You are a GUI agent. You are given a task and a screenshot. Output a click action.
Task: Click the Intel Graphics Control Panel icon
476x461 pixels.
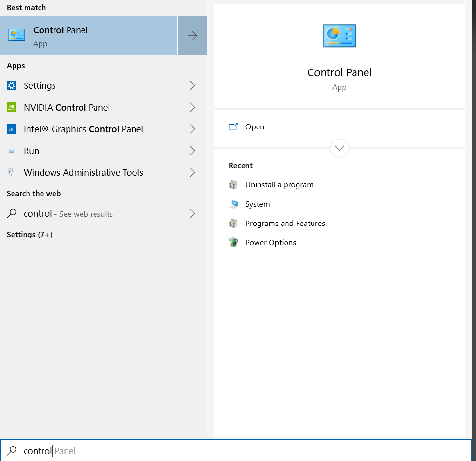pos(12,129)
